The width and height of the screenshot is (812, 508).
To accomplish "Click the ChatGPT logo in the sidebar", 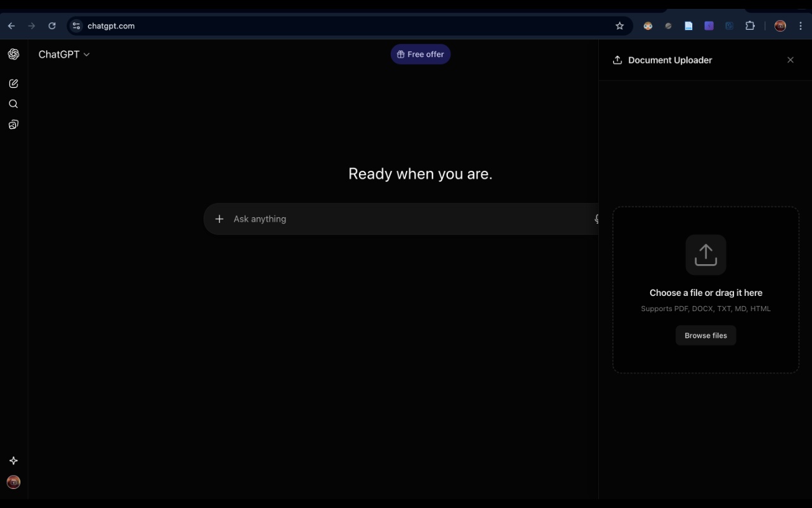I will point(13,54).
